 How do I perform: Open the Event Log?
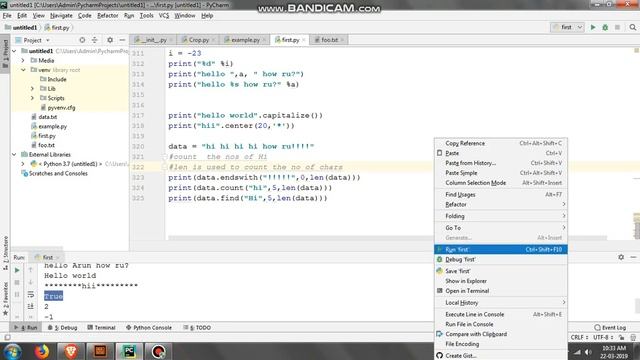click(610, 327)
